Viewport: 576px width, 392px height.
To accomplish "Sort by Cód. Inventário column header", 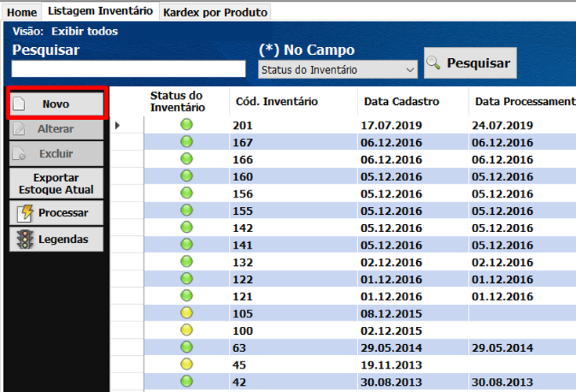I will (x=276, y=102).
